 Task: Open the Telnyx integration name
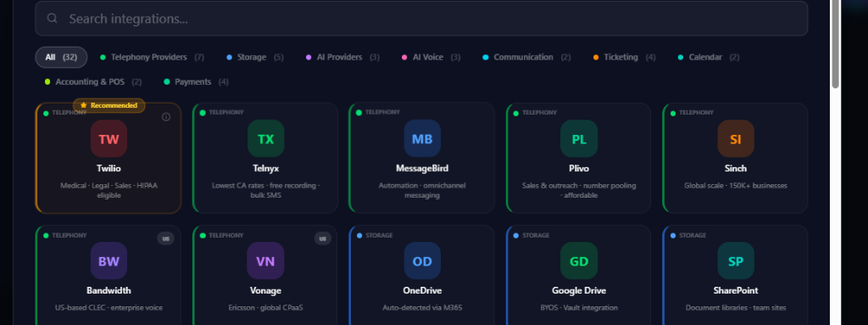click(x=265, y=169)
